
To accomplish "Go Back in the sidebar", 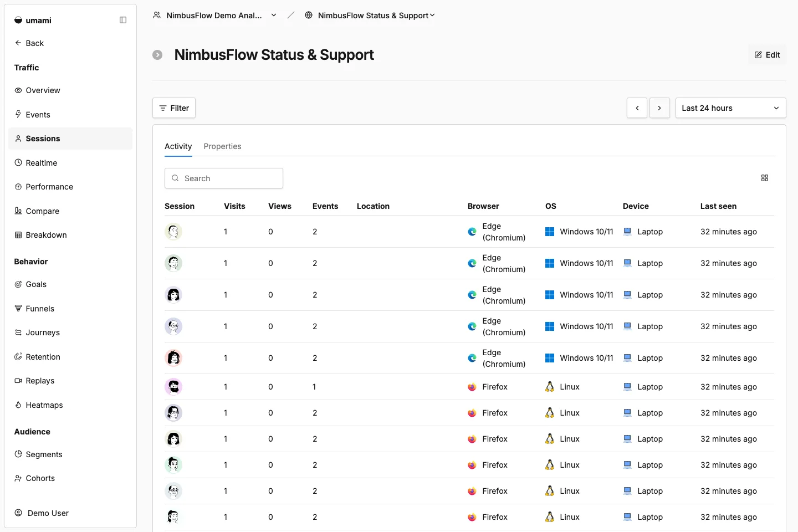I will 29,43.
